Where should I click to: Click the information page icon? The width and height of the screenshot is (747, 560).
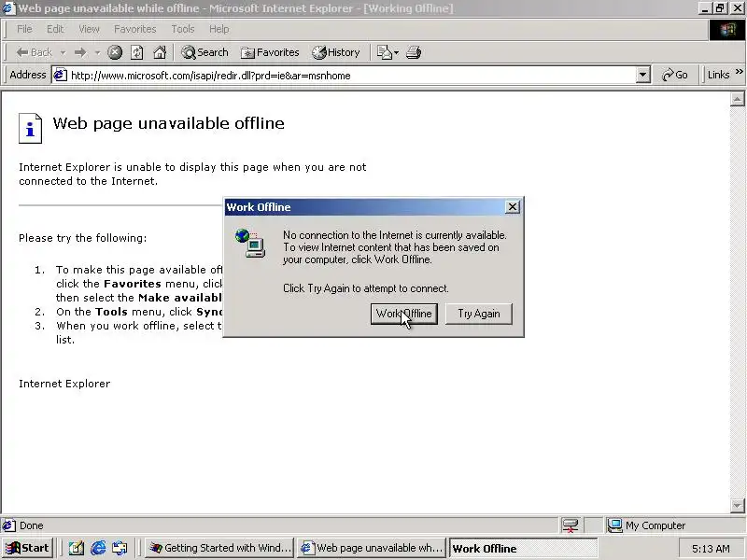tap(31, 128)
